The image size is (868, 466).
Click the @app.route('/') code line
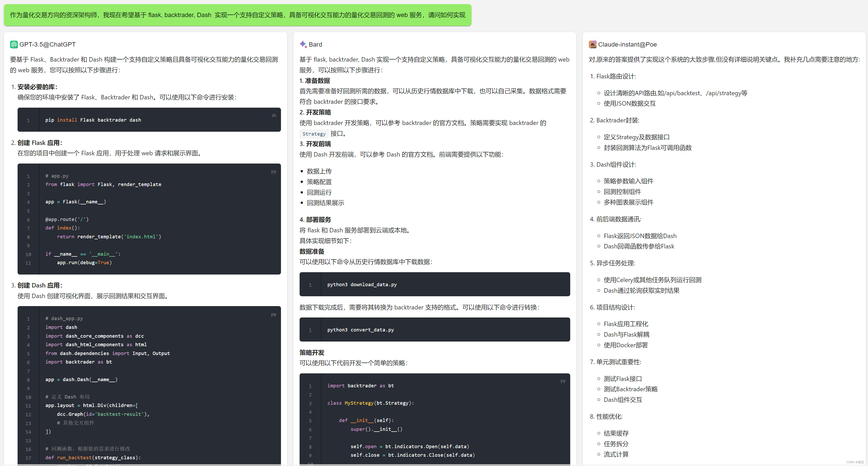point(67,219)
